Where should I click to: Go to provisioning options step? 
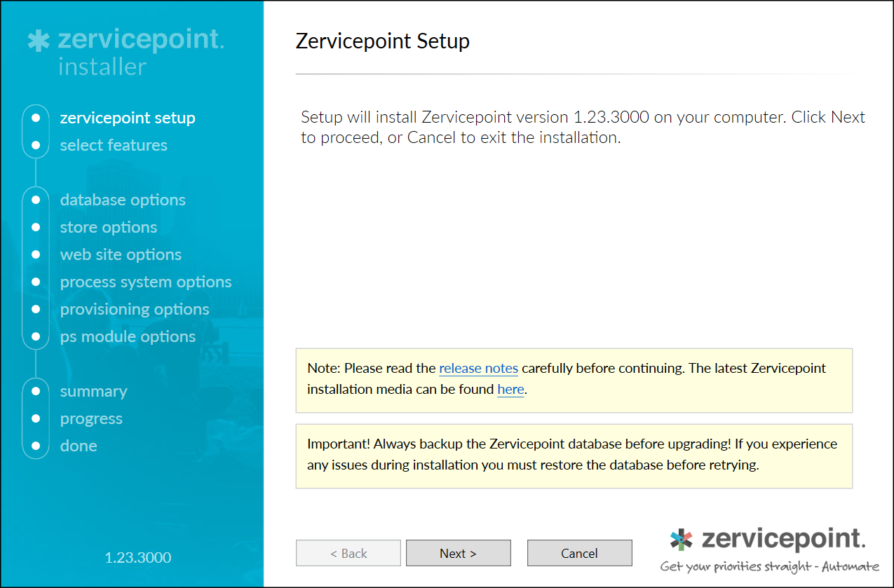[x=135, y=309]
